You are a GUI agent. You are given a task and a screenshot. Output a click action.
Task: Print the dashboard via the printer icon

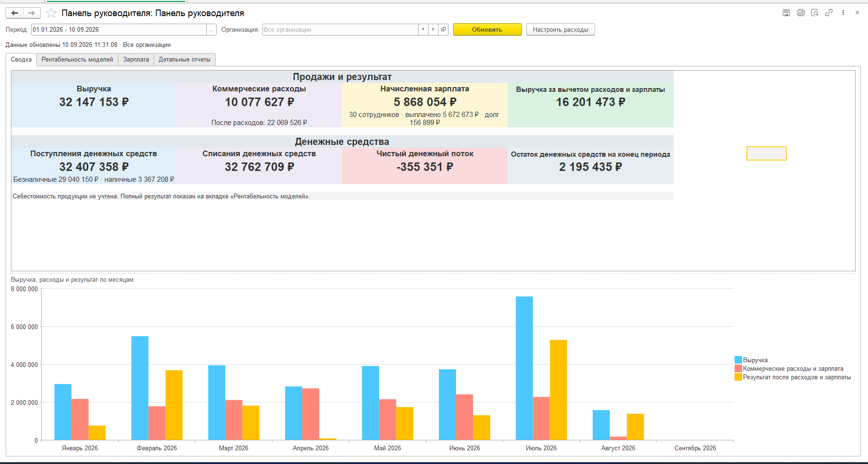(800, 13)
